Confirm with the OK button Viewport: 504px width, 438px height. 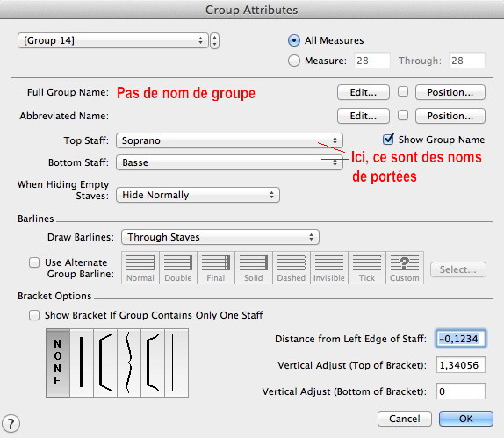pos(466,419)
